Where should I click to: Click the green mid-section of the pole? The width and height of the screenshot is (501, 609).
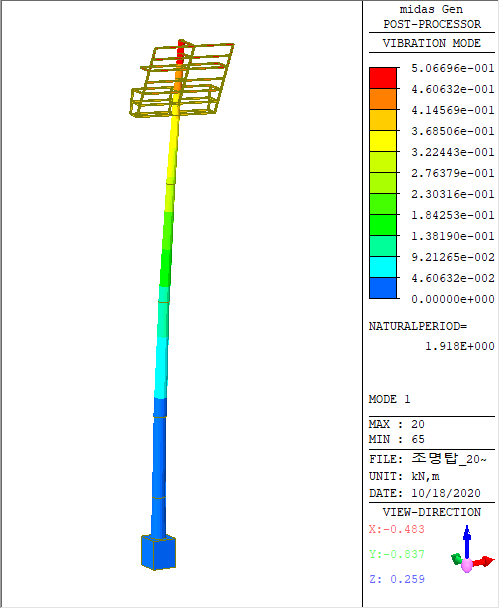click(x=167, y=249)
